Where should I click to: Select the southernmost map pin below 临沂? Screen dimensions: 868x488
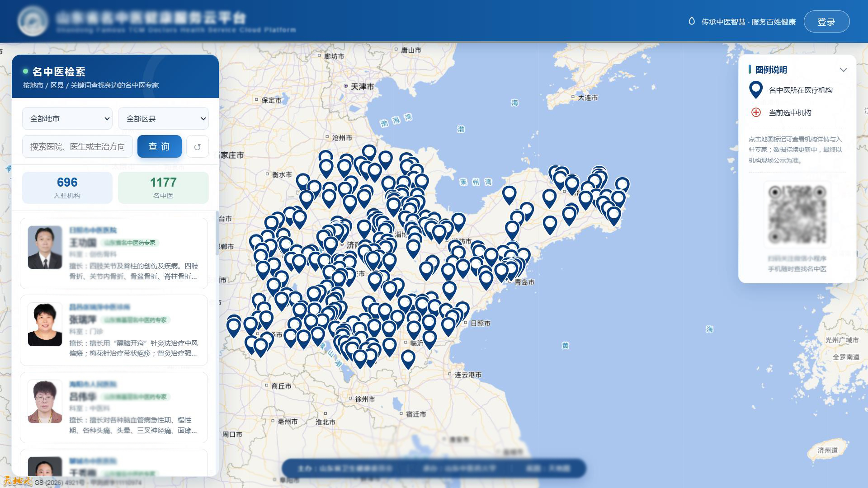[x=408, y=359]
